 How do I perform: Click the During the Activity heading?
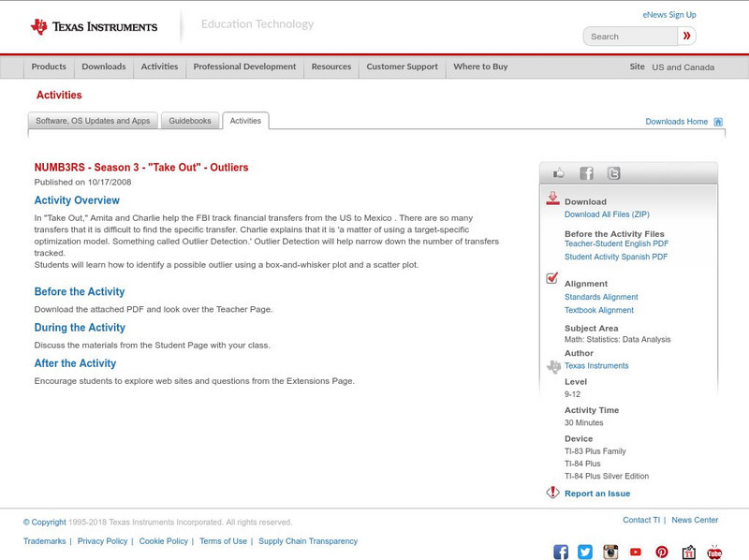[80, 328]
